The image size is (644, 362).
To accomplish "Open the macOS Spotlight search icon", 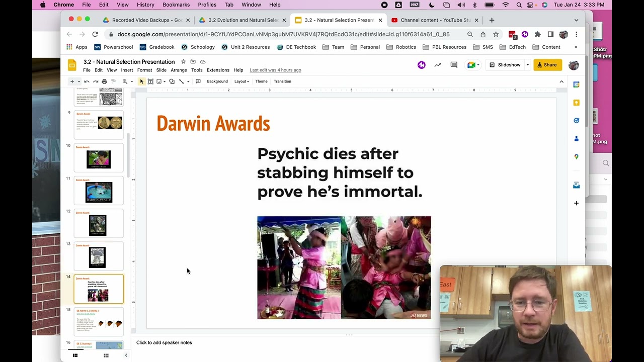I will tap(519, 5).
